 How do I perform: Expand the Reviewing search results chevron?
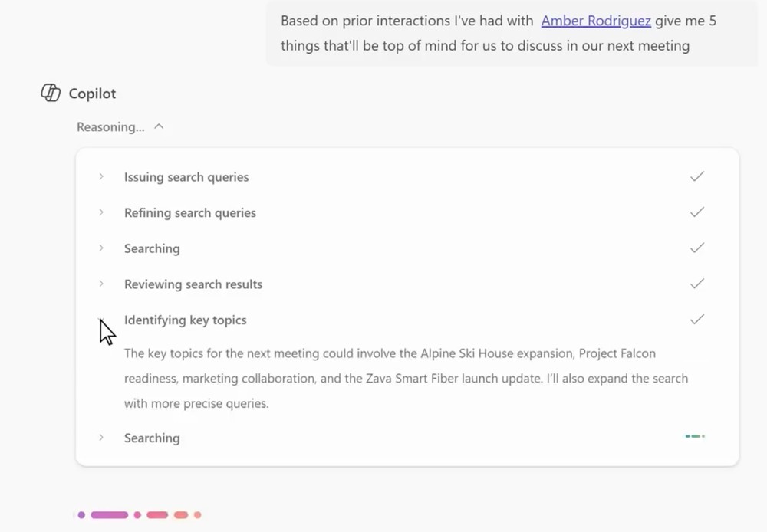(101, 284)
